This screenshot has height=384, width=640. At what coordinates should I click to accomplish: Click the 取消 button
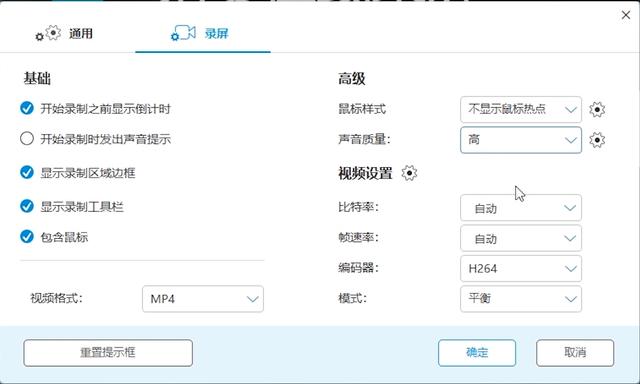(x=575, y=353)
